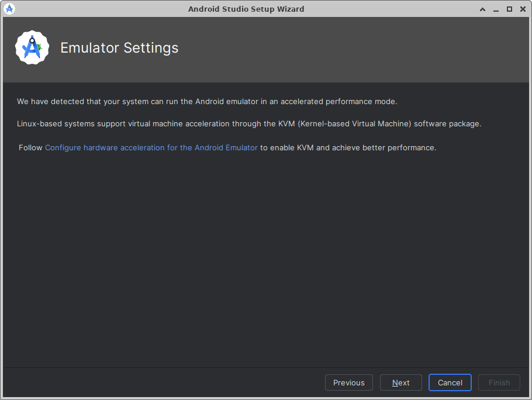The image size is (532, 400).
Task: Go back with the Previous button
Action: tap(348, 382)
